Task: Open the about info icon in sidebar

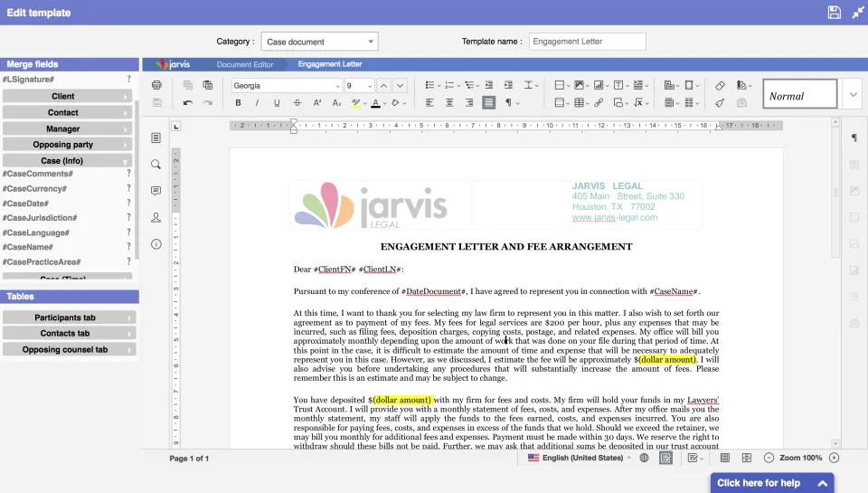Action: (156, 244)
